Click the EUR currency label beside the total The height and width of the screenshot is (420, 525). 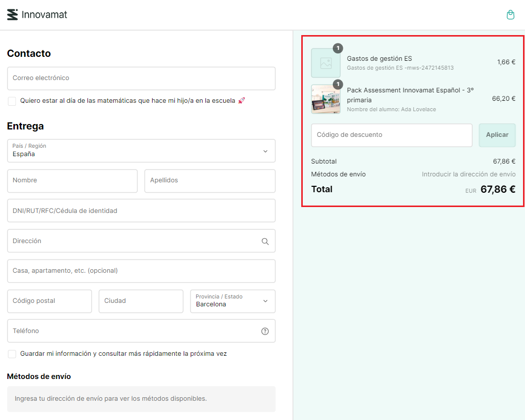click(x=470, y=191)
